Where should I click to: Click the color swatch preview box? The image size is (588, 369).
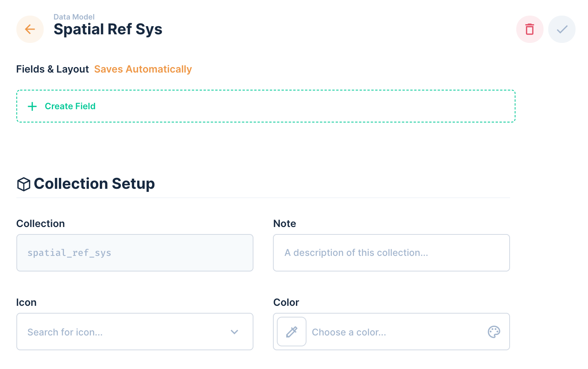[291, 332]
